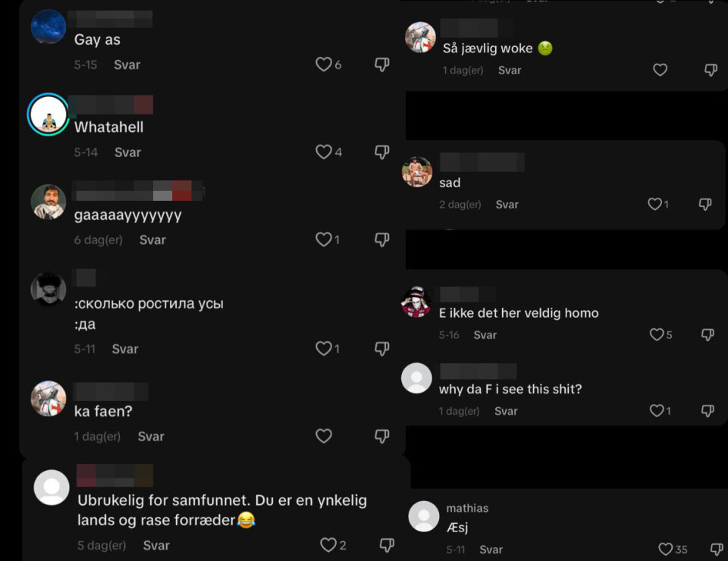Screen dimensions: 728x561
Task: Dislike the 'Ubrukelig for samfunnet' comment
Action: click(387, 545)
